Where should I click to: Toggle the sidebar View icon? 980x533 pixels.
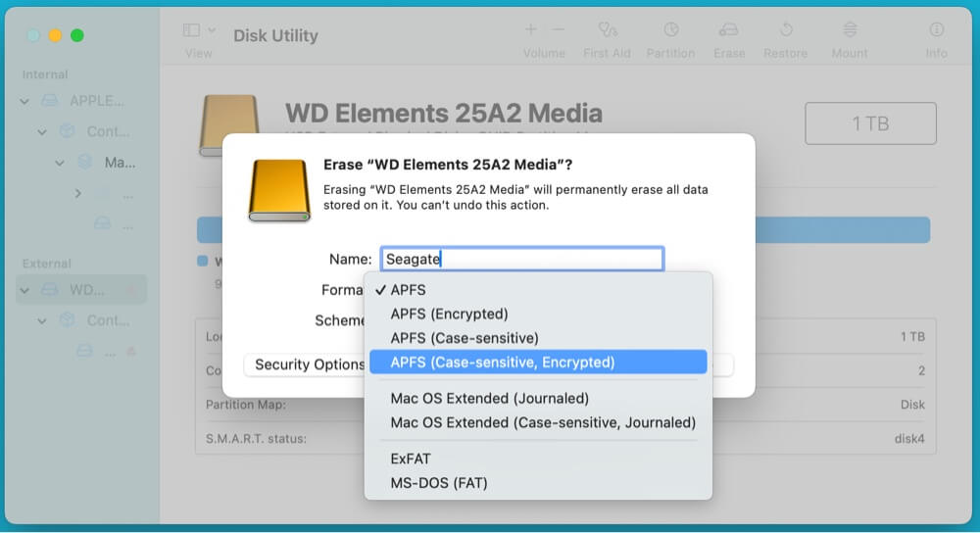pyautogui.click(x=191, y=30)
